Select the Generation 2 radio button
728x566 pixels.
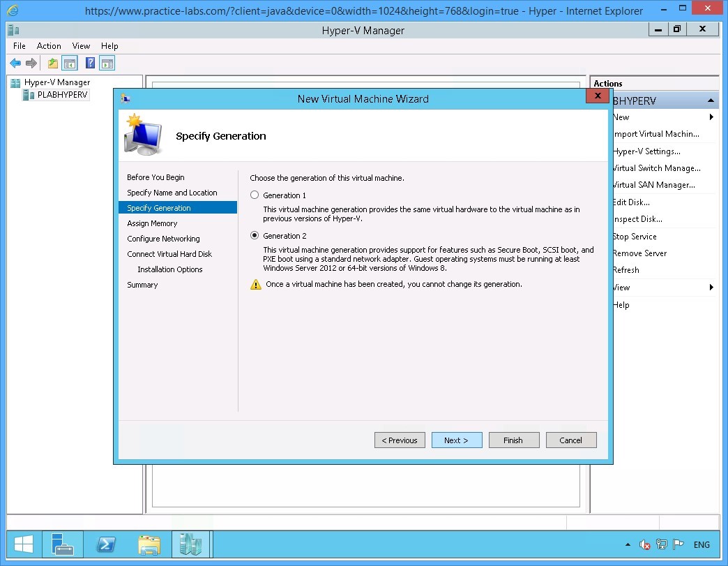(255, 236)
